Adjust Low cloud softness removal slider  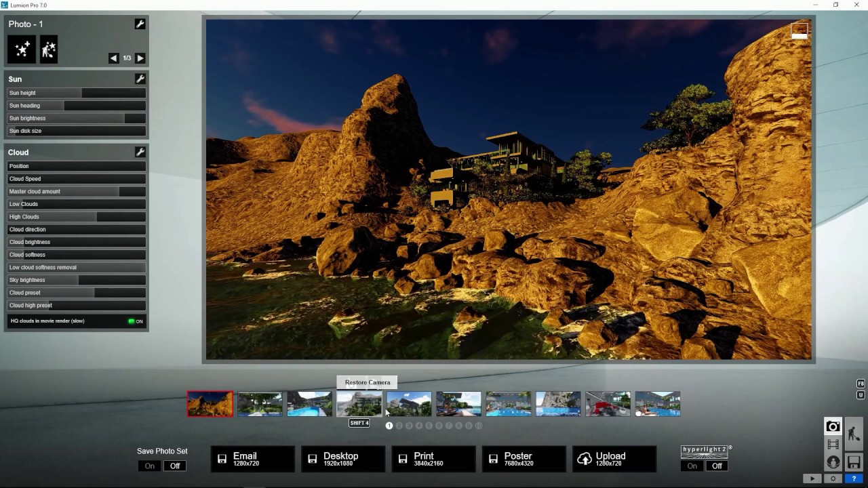pyautogui.click(x=77, y=267)
